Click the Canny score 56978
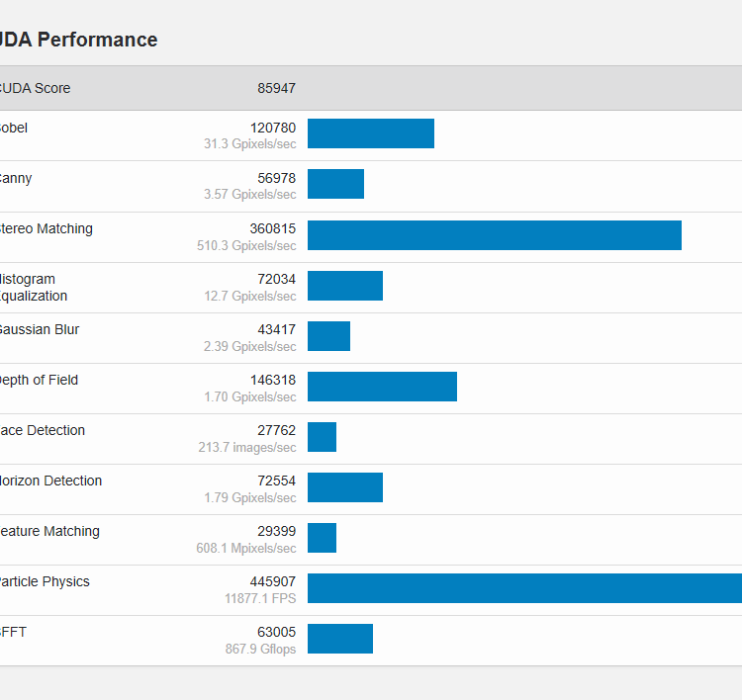Viewport: 742px width, 700px height. coord(276,178)
